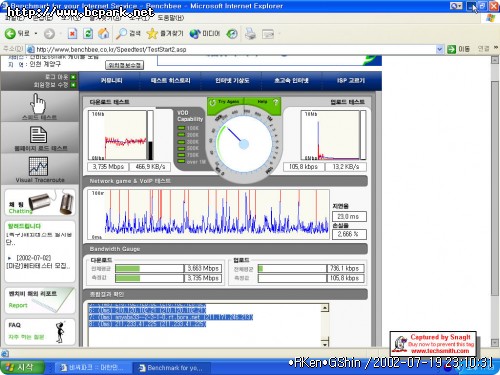Open the 테스트 히스토리 navigation tab
The height and width of the screenshot is (375, 500).
[x=170, y=81]
